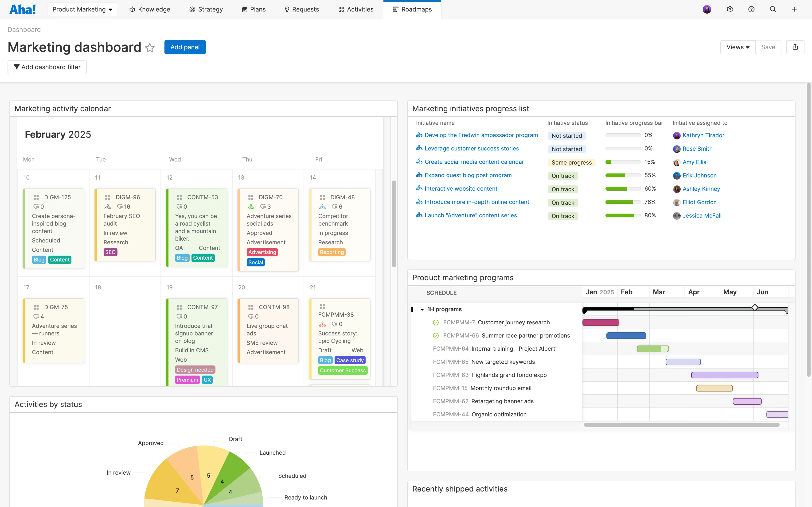The width and height of the screenshot is (812, 507).
Task: Toggle the checkmark on FCMPMM-7 Customer journey research
Action: coord(436,322)
